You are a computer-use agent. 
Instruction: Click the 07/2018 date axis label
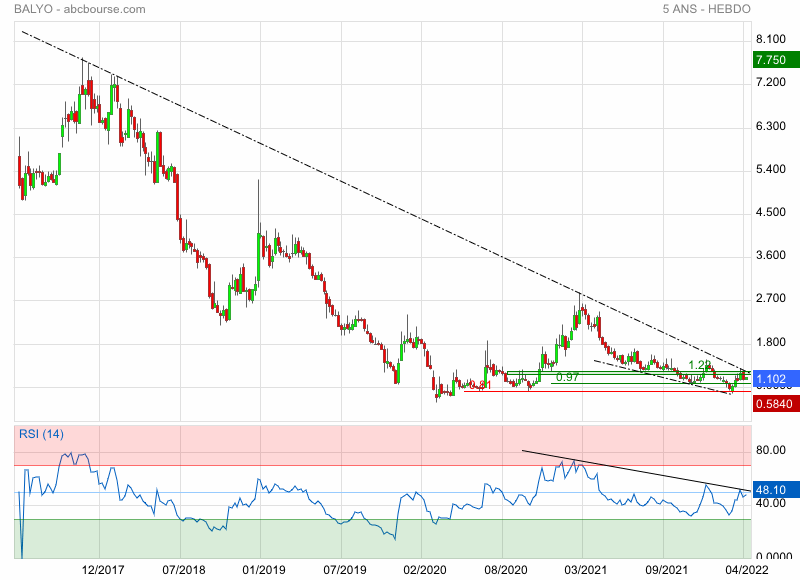184,570
